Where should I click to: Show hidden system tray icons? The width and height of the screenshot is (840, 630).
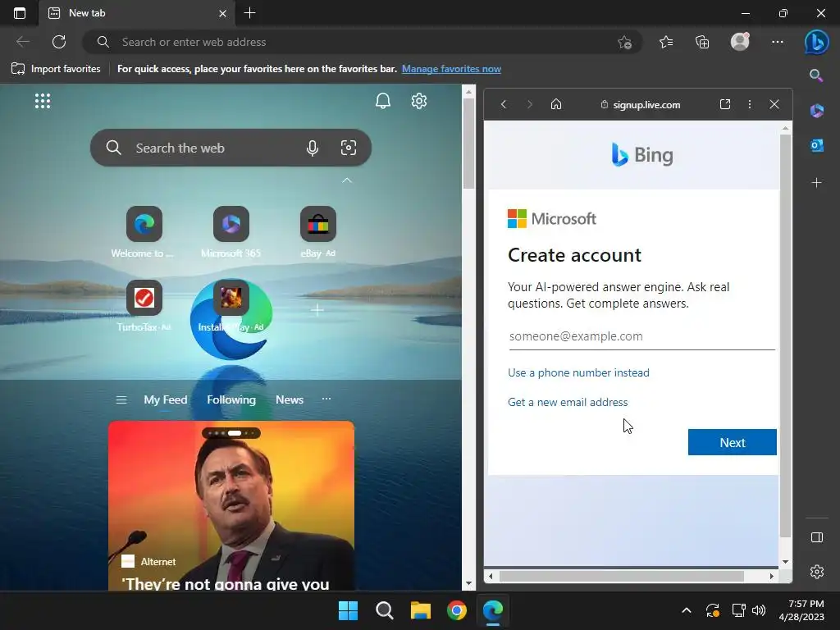pos(687,610)
